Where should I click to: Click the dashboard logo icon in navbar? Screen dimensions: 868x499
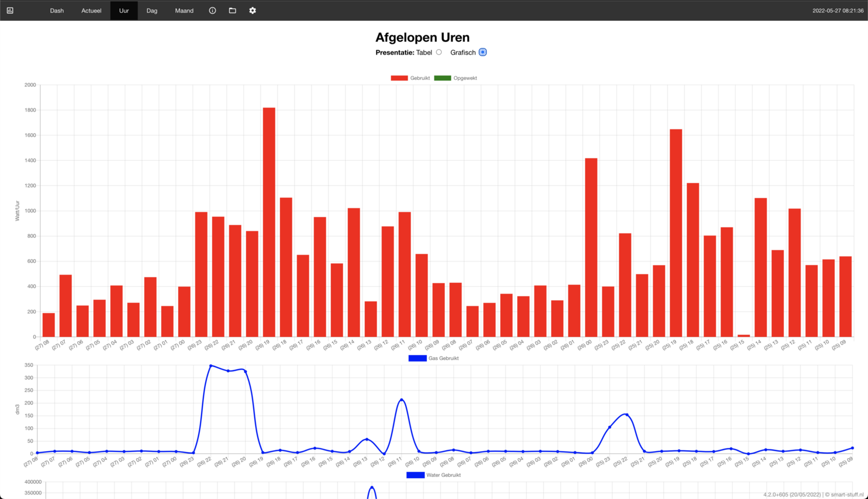(x=10, y=10)
